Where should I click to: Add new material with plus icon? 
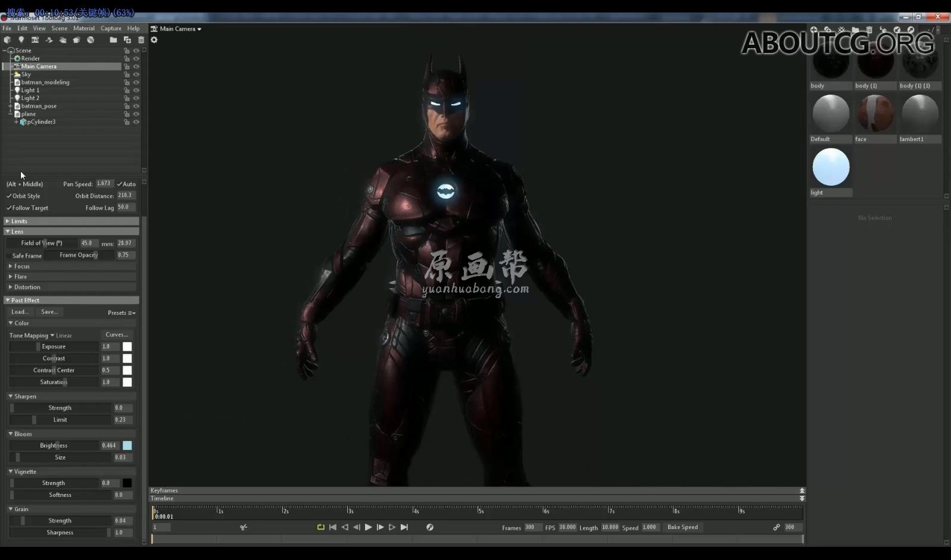point(813,30)
